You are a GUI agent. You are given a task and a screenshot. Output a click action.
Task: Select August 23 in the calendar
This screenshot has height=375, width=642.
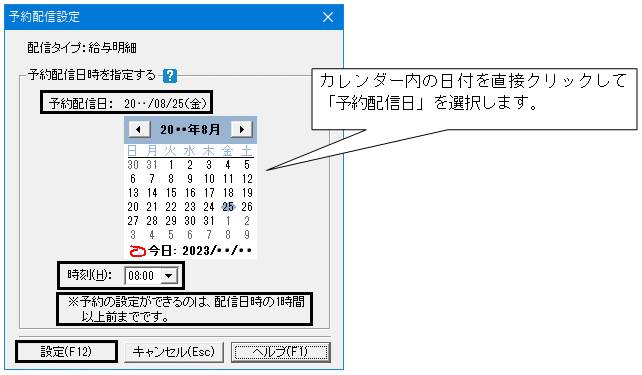(x=190, y=207)
